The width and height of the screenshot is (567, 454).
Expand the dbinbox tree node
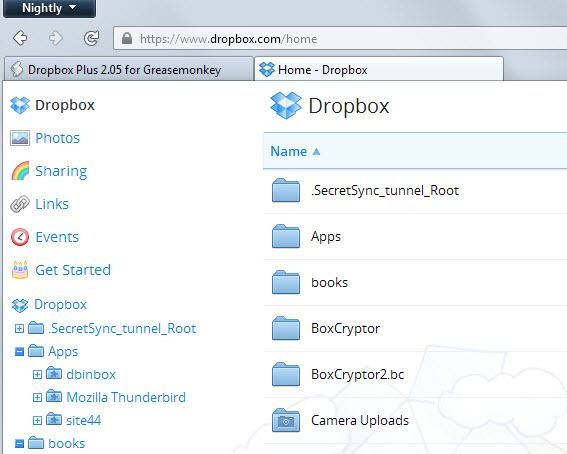(37, 374)
